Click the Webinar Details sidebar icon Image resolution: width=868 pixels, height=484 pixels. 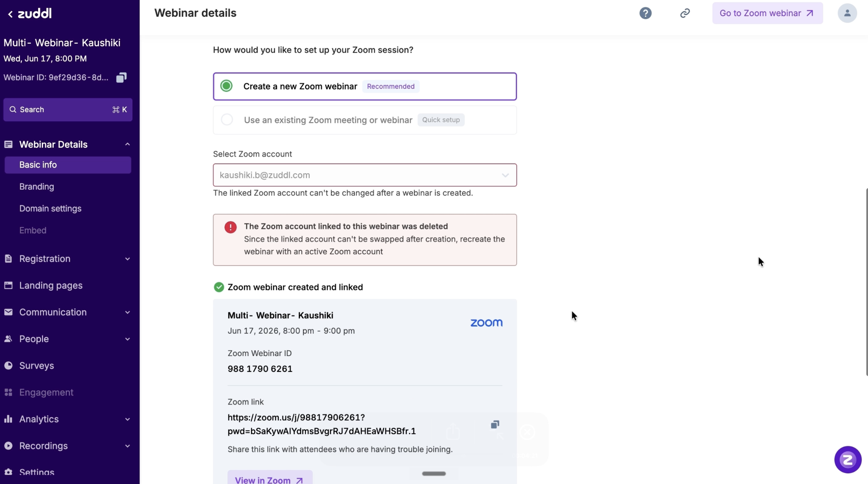pyautogui.click(x=8, y=144)
